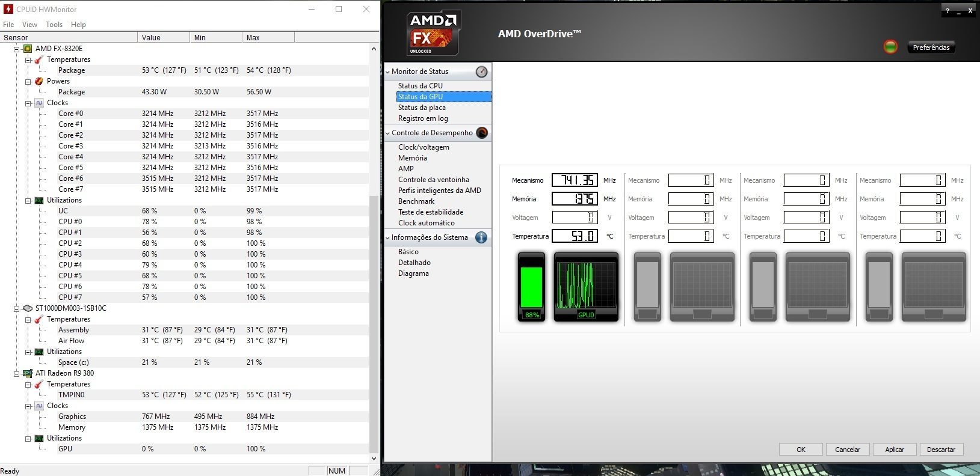
Task: Click the gauge icon next to Monitor de Status
Action: (x=481, y=72)
